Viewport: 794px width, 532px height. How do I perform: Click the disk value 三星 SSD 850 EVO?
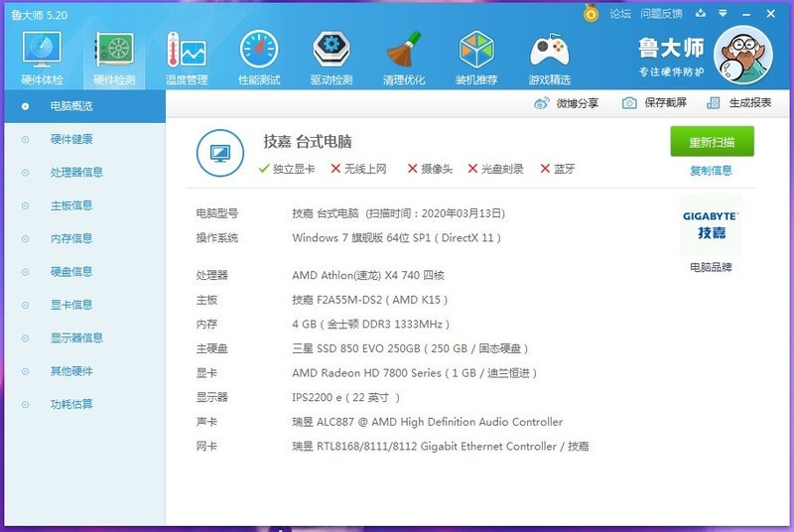click(x=410, y=348)
